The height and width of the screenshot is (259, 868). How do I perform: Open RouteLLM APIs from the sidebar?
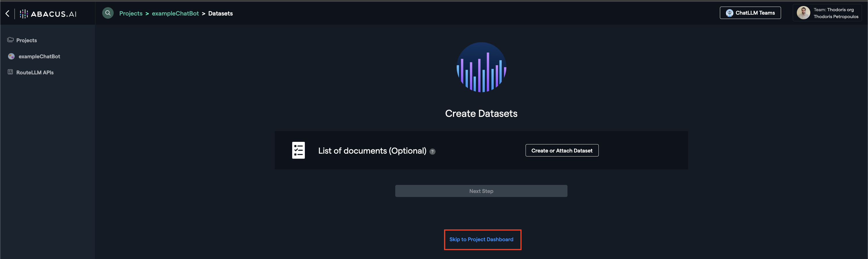[x=35, y=73]
